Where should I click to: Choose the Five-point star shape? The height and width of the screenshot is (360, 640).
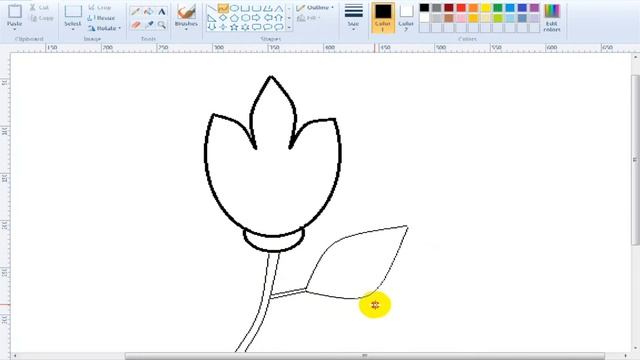click(234, 27)
